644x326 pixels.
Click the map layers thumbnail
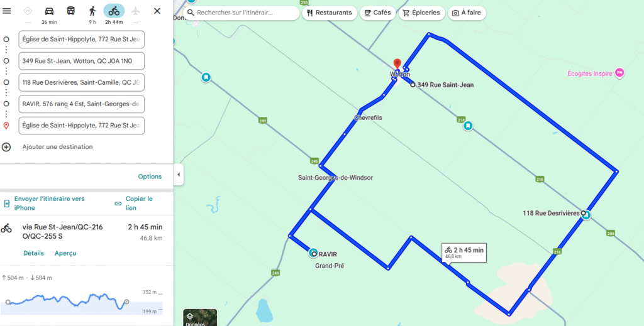tap(199, 317)
